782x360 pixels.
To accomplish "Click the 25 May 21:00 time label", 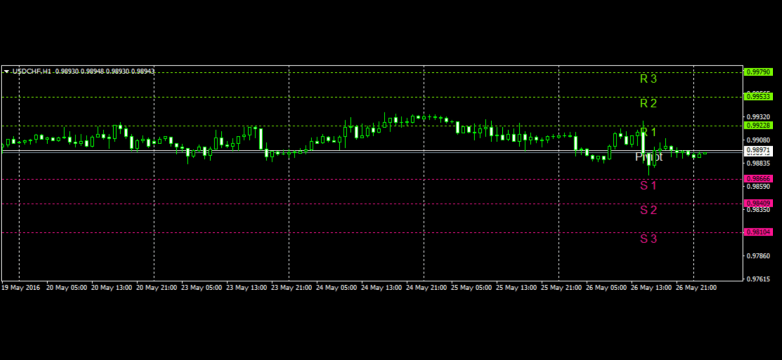I will pyautogui.click(x=561, y=288).
